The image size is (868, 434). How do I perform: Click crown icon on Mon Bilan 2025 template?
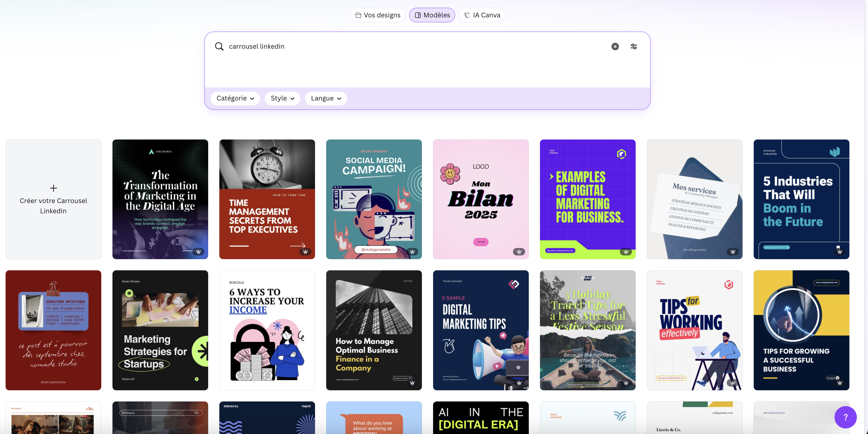[519, 251]
